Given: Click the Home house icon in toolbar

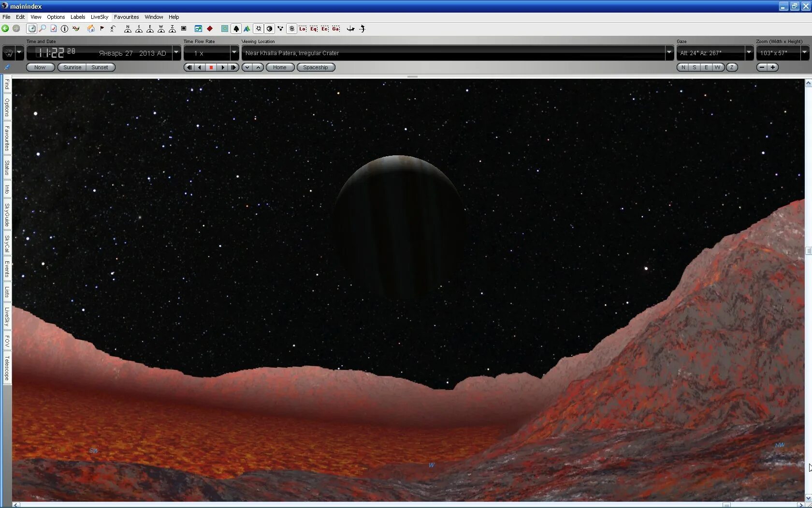Looking at the screenshot, I should click(91, 29).
